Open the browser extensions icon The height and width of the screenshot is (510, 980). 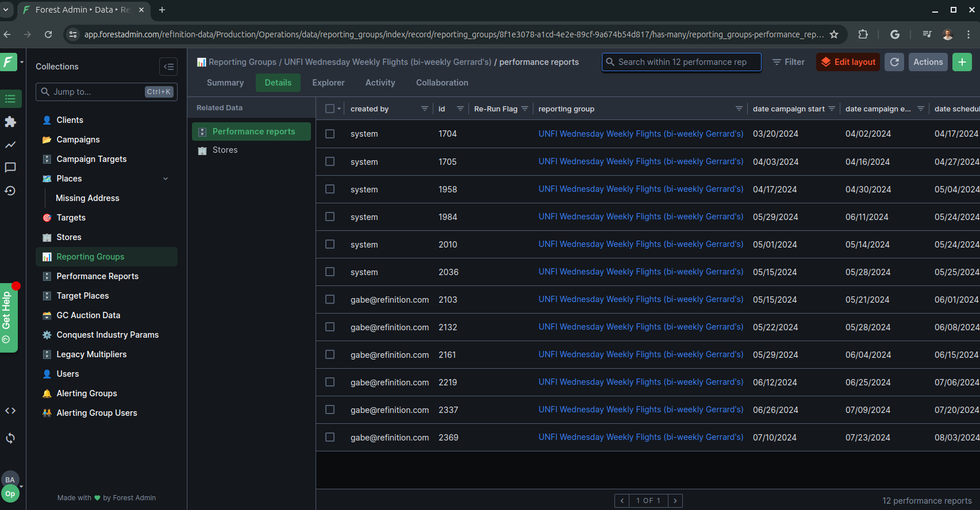(x=863, y=34)
